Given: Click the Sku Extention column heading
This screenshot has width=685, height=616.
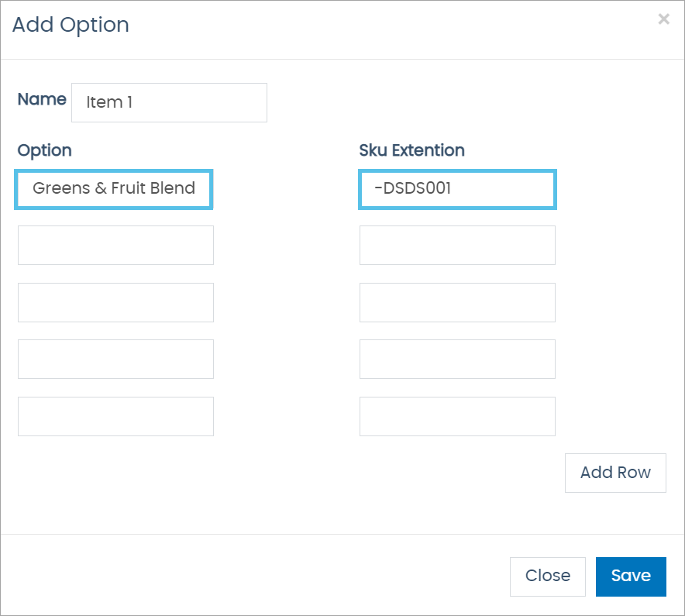Looking at the screenshot, I should point(411,150).
